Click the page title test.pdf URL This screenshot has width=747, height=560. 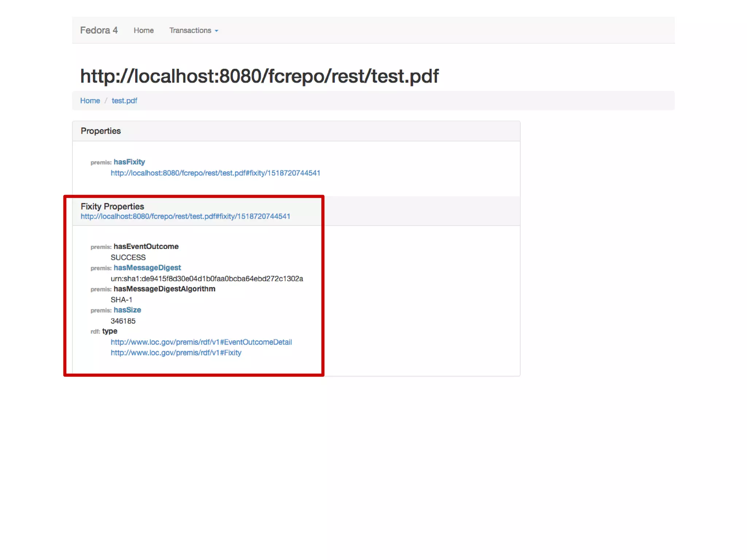pyautogui.click(x=259, y=76)
